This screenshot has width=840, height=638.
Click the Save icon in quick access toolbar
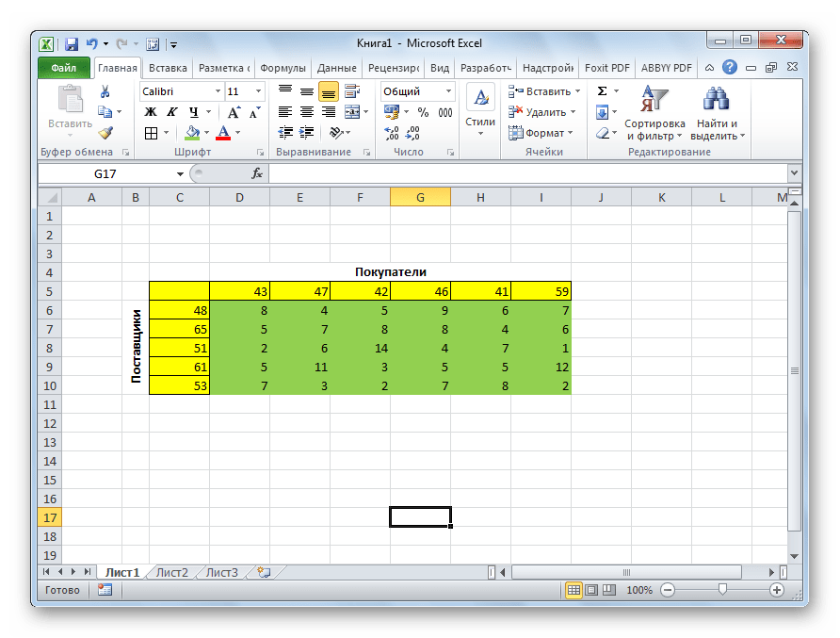[72, 44]
